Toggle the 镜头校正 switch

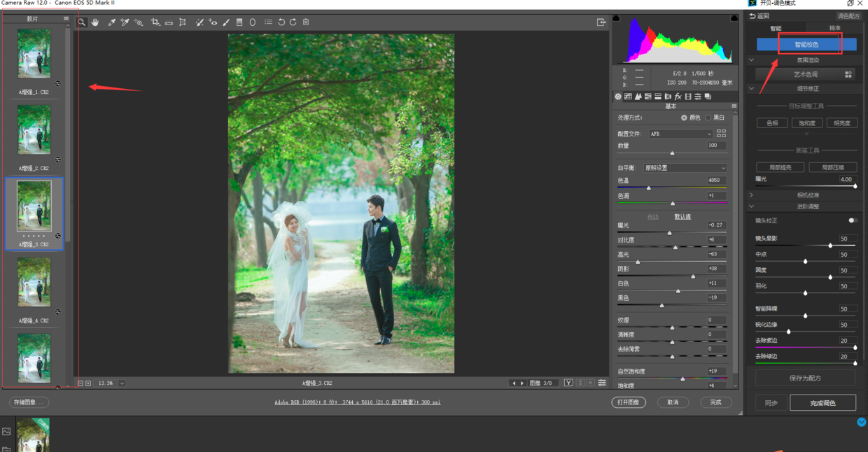point(853,220)
